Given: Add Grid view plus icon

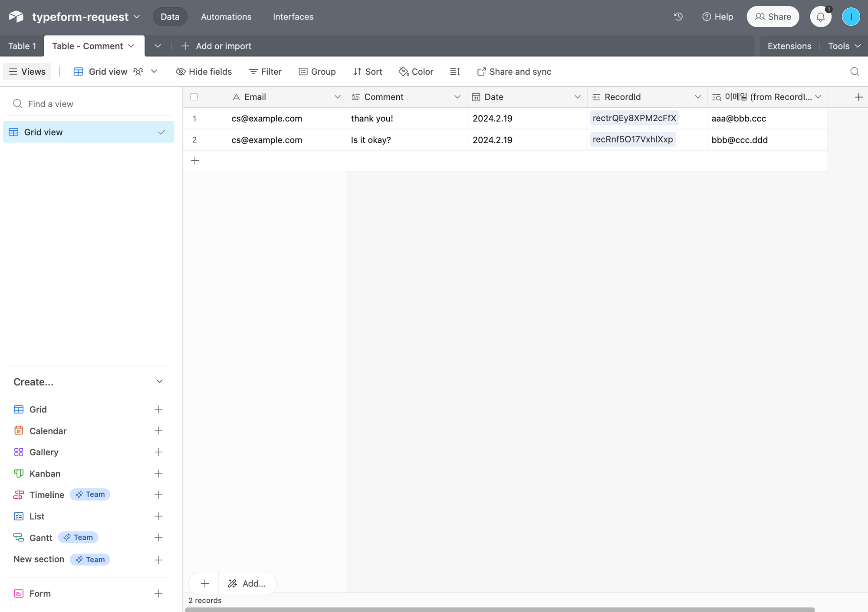Looking at the screenshot, I should (158, 409).
